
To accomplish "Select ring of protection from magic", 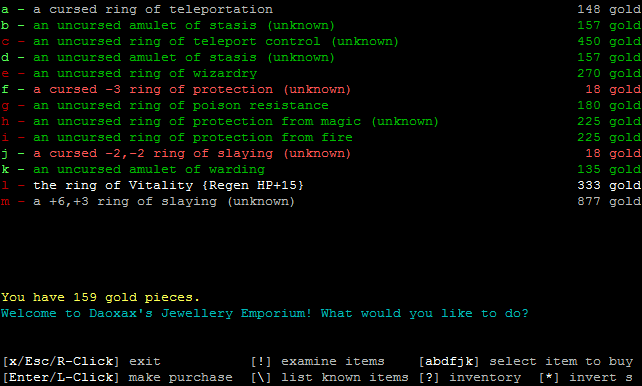I will (321, 121).
